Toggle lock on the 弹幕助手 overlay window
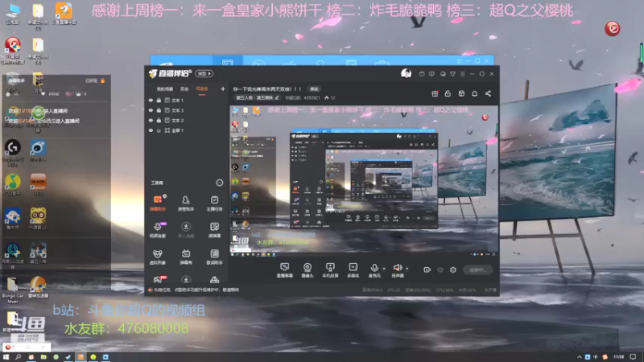Screen dimensions: 644x362 pos(103,80)
